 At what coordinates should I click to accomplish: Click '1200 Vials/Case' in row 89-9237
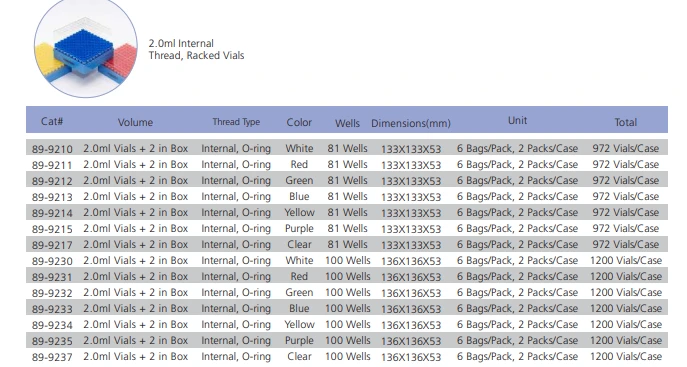tap(626, 356)
